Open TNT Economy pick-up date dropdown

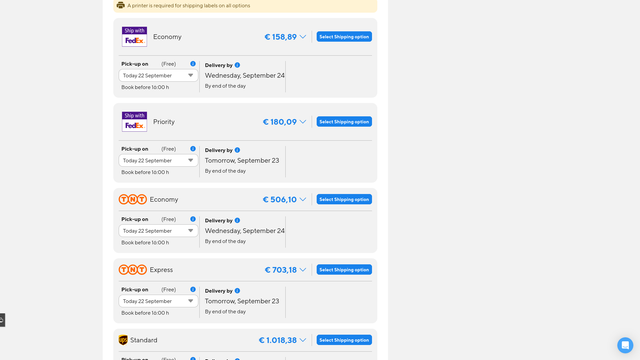pos(158,231)
